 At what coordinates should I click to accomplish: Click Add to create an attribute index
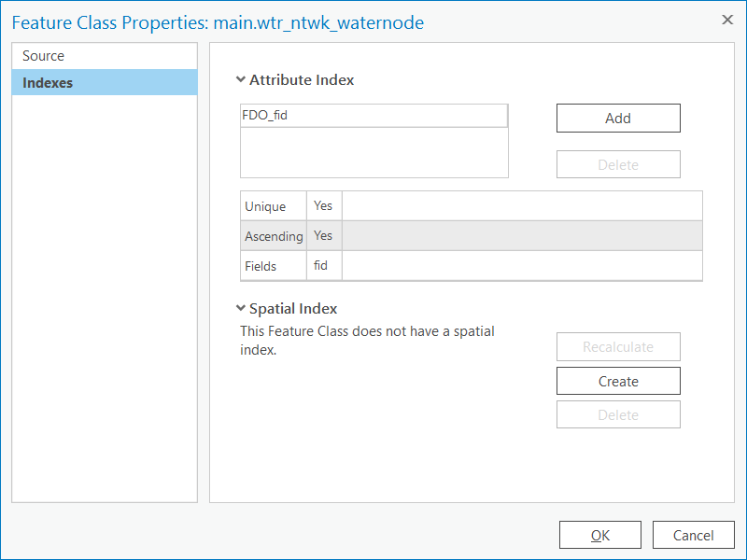pos(618,118)
